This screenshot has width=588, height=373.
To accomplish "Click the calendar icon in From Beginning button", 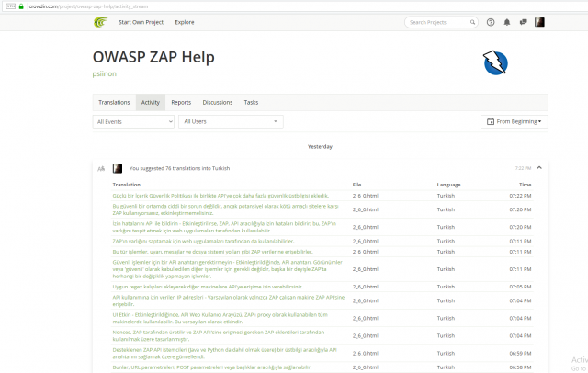I will coord(490,121).
